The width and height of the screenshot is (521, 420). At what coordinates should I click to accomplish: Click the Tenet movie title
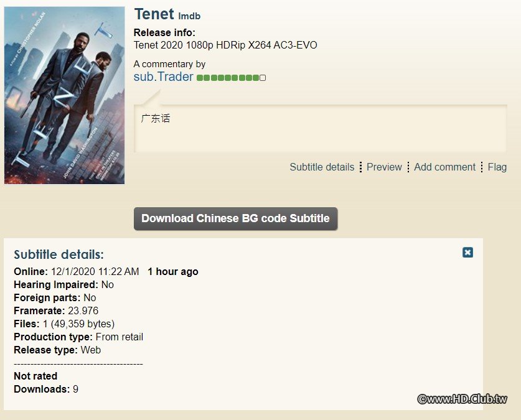154,14
